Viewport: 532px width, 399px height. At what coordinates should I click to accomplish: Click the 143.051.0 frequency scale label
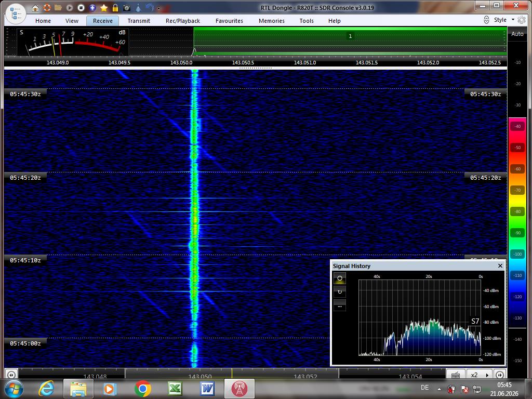(304, 63)
